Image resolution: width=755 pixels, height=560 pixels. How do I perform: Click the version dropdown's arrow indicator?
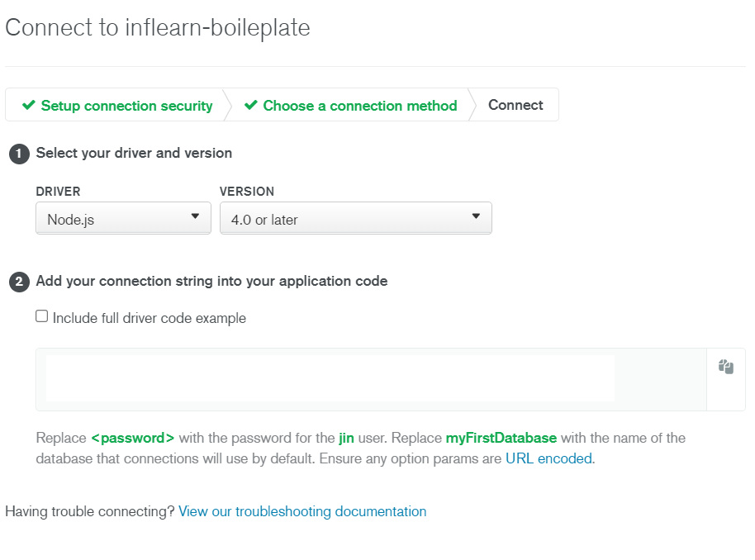(476, 216)
